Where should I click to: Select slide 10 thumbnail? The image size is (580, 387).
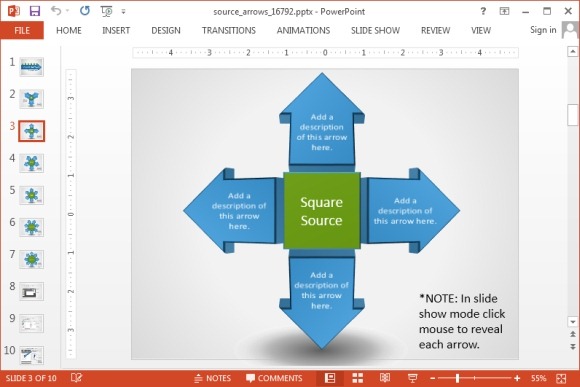pos(31,355)
